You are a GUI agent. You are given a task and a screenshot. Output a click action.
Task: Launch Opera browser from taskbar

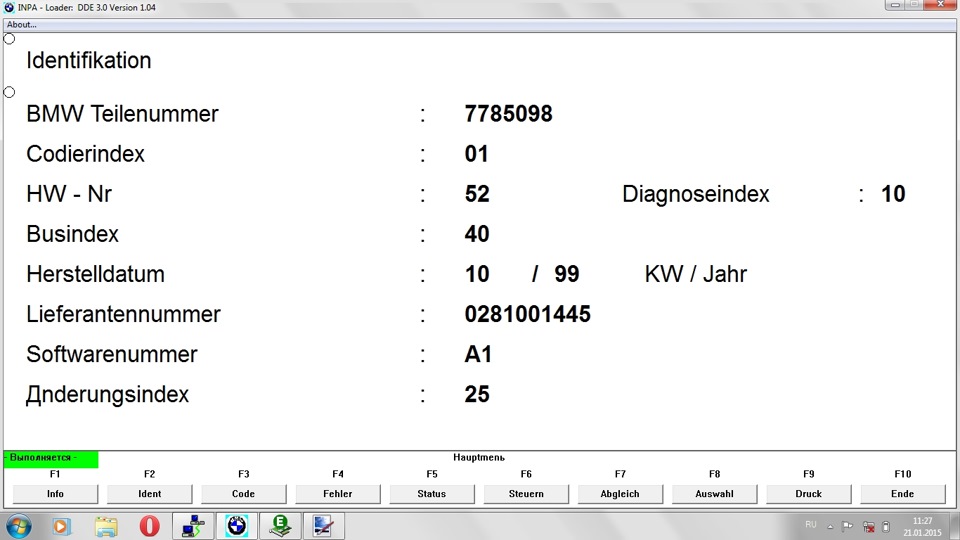[149, 526]
